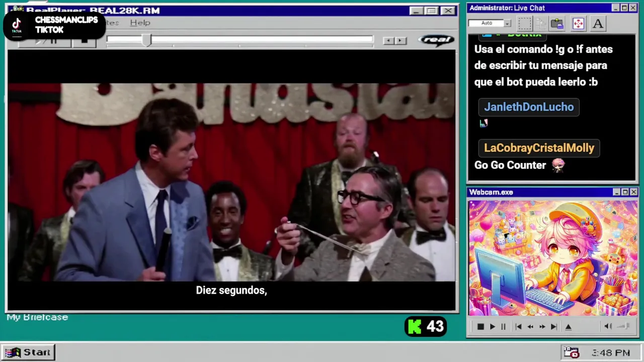Click the play button in Webcam.exe
The height and width of the screenshot is (362, 644).
493,327
